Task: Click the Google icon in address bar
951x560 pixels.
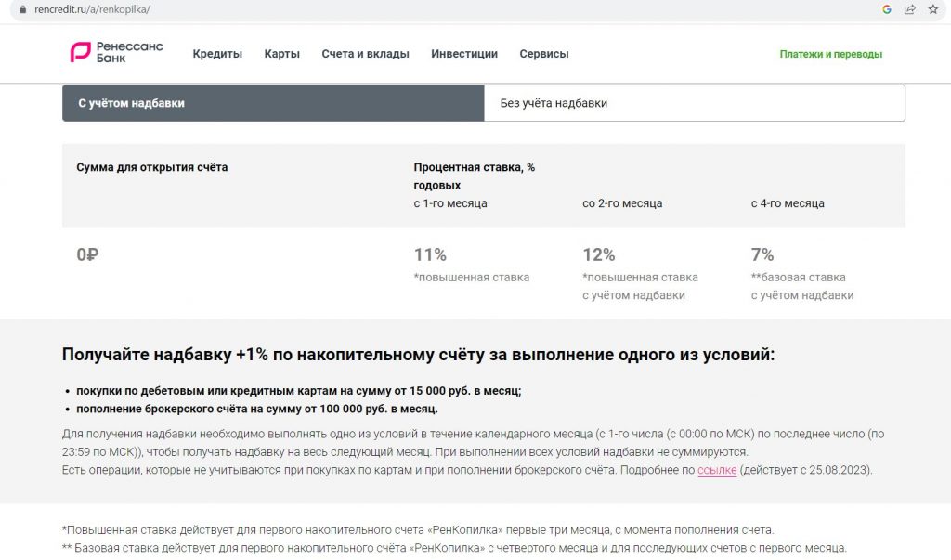Action: point(887,9)
